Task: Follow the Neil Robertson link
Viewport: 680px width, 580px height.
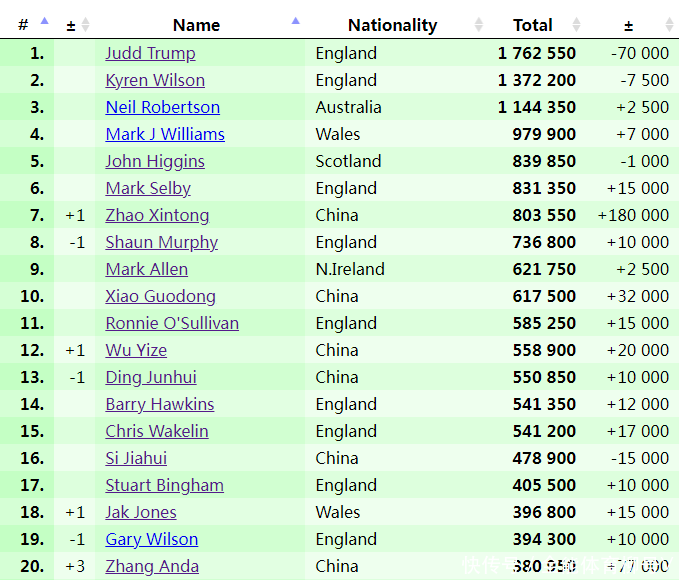Action: tap(162, 107)
